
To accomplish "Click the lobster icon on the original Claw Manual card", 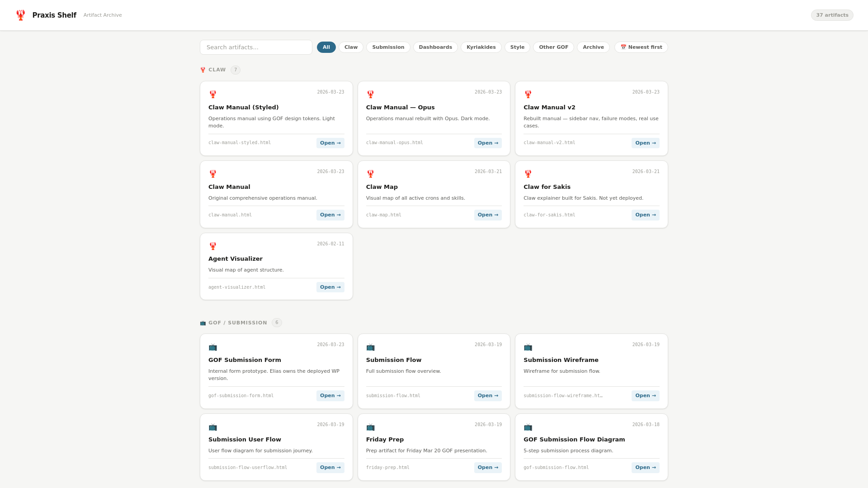I will pos(213,174).
